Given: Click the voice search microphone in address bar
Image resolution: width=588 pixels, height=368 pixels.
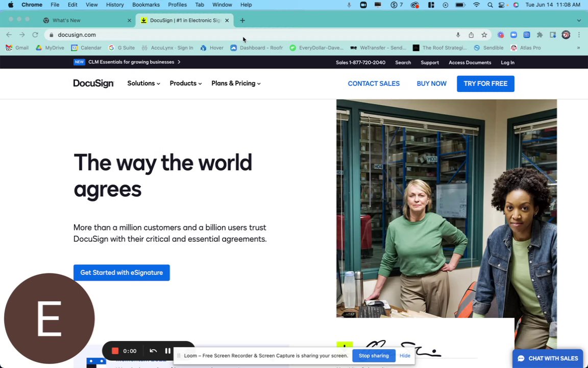Looking at the screenshot, I should (458, 35).
